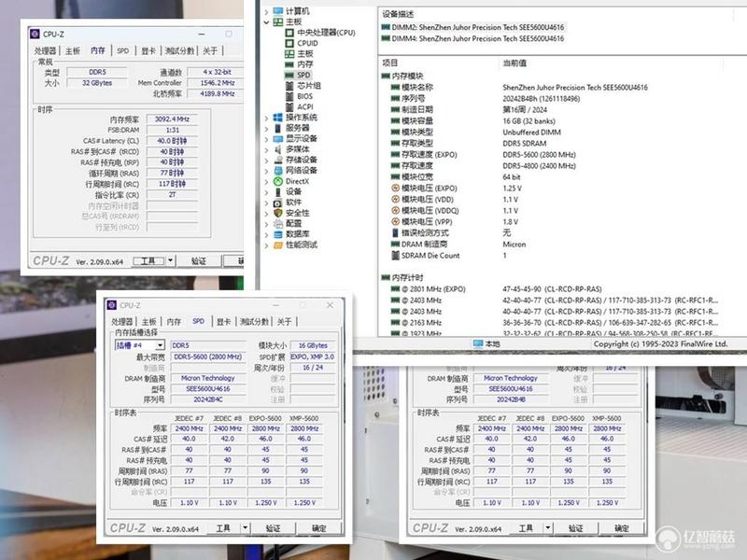This screenshot has width=747, height=560.
Task: Click 验证 button in the memory-timings CPU-Z window
Action: [199, 261]
